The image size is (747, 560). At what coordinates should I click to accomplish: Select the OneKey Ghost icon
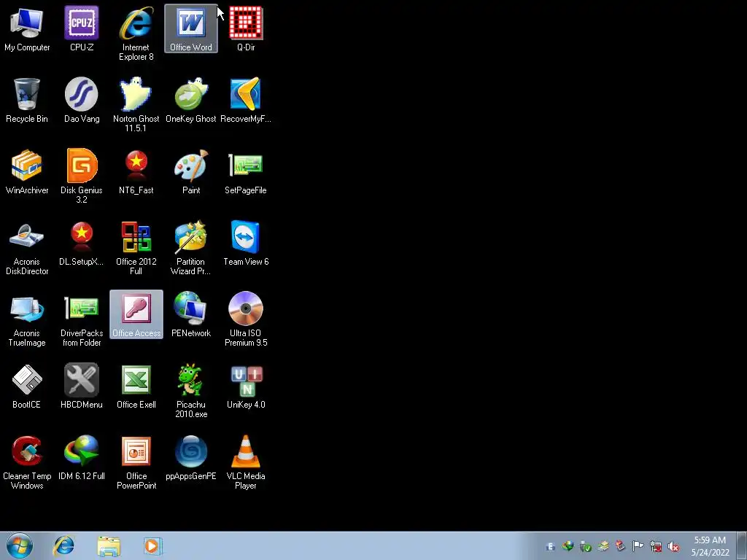[191, 100]
